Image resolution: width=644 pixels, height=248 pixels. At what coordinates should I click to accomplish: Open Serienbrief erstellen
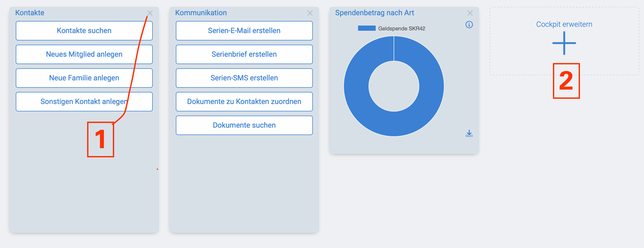click(244, 54)
